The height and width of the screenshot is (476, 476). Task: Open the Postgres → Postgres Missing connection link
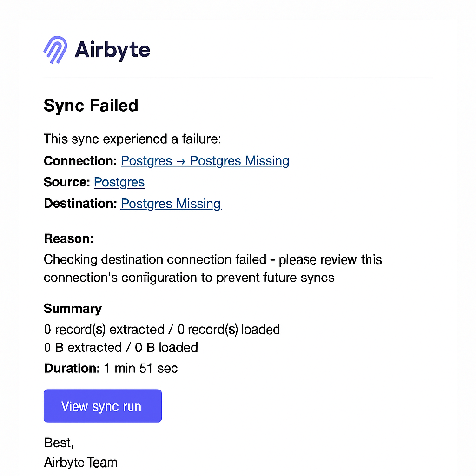205,161
